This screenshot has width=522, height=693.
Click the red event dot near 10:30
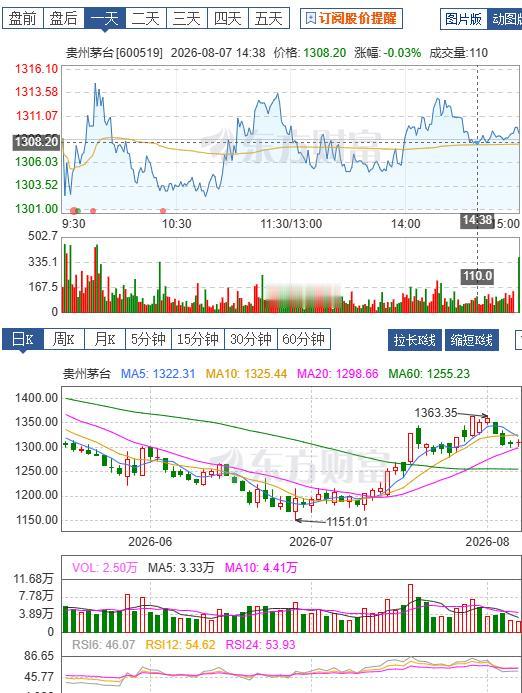(163, 211)
